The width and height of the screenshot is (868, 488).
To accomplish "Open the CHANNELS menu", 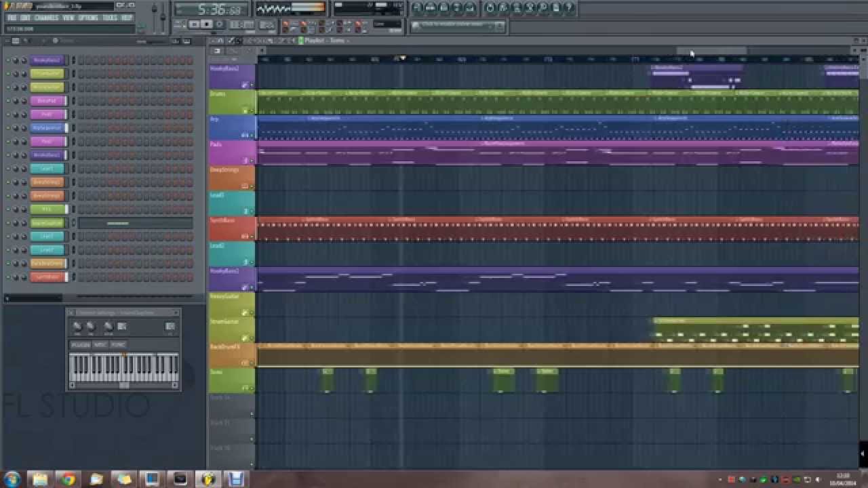I will 46,18.
